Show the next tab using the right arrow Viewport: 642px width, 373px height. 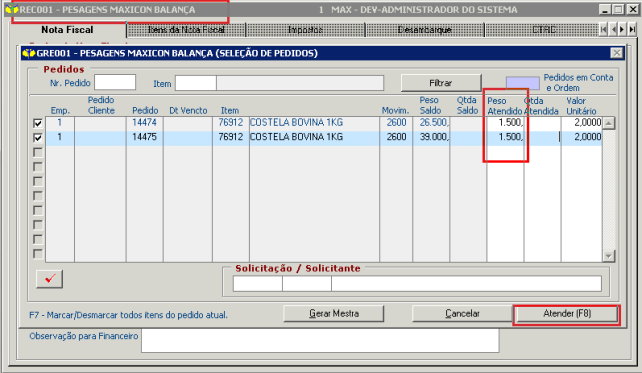click(x=622, y=29)
